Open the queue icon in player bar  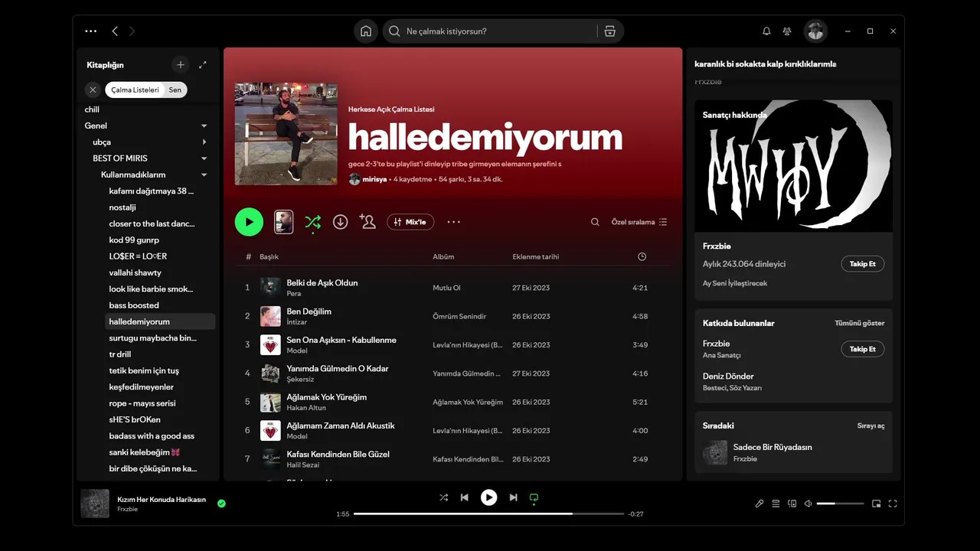point(776,504)
